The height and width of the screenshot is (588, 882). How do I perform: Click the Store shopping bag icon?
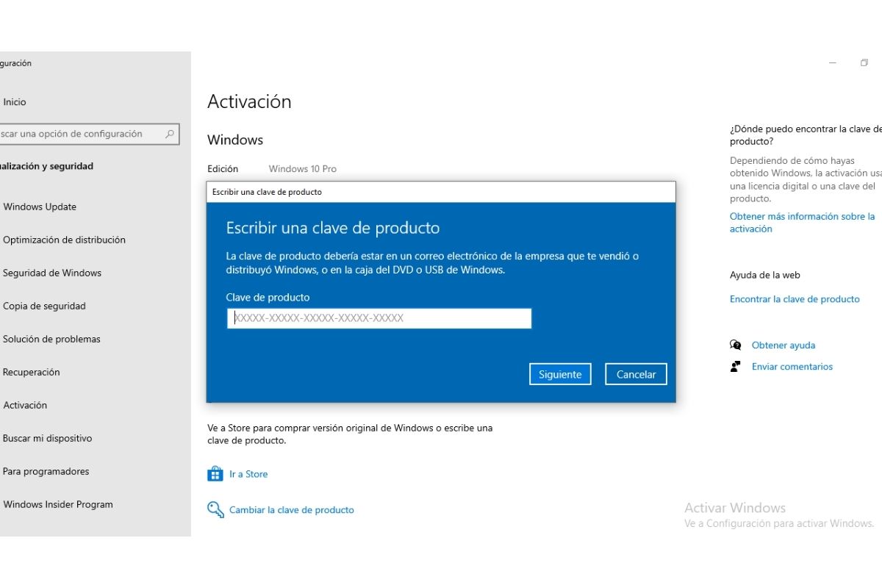tap(215, 474)
